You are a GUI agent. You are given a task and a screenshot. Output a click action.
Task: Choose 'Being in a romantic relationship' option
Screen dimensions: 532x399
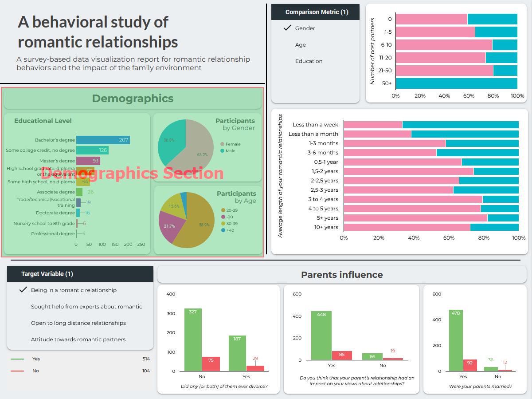74,290
